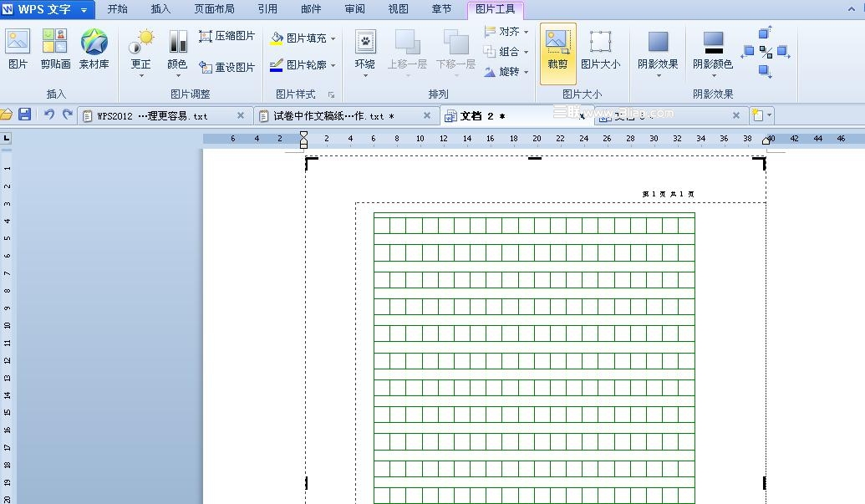Screen dimensions: 865x504
Task: Nudge shadow left icon
Action: pyautogui.click(x=747, y=52)
